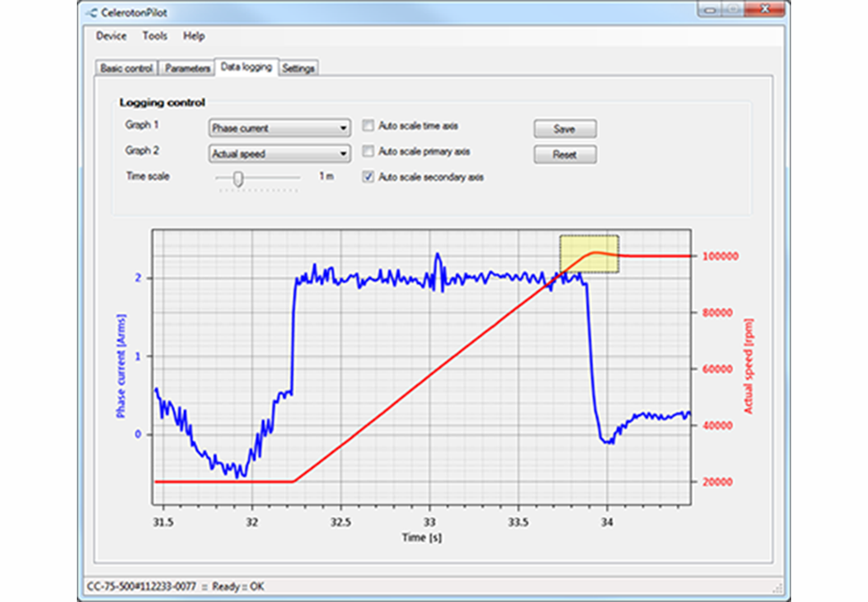The width and height of the screenshot is (868, 602).
Task: Open the Tools menu
Action: [x=154, y=37]
